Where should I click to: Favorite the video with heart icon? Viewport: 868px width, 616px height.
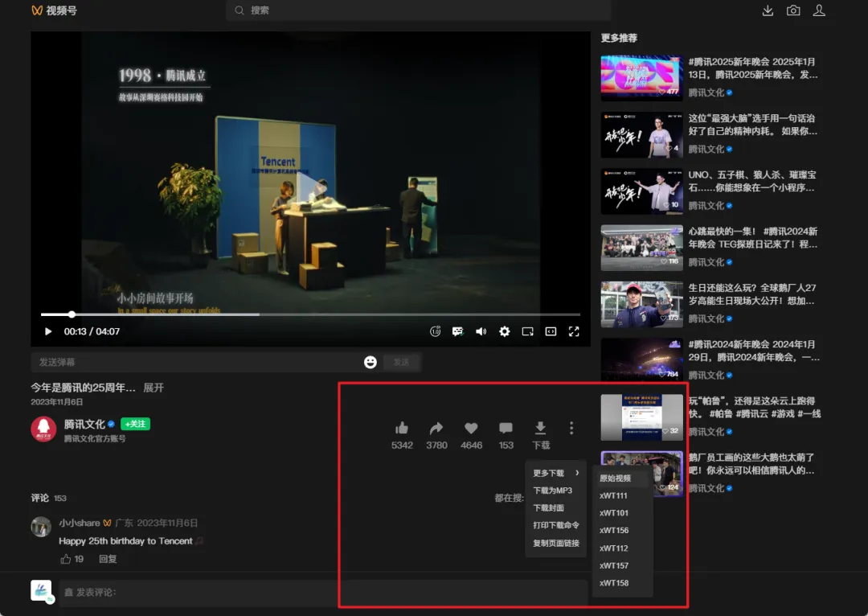471,428
